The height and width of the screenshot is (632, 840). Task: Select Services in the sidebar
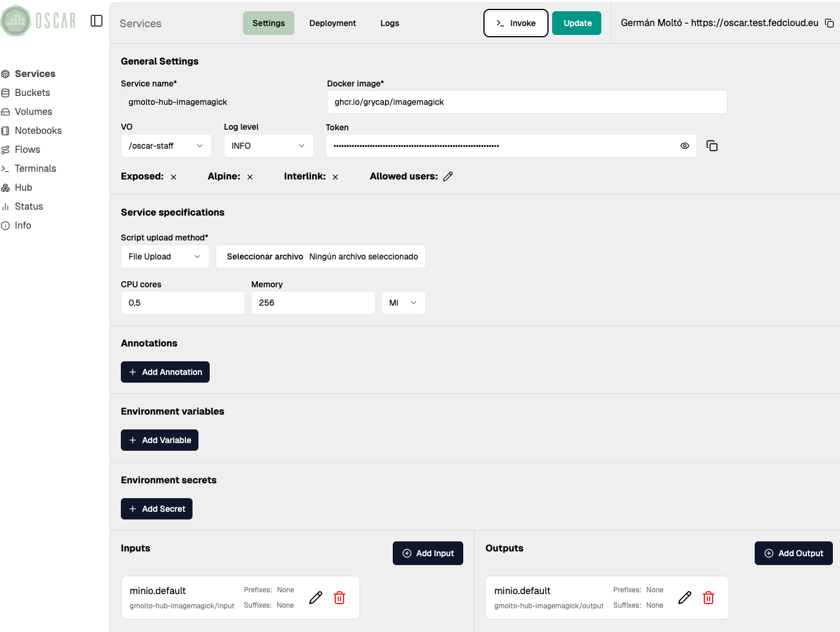click(x=35, y=73)
